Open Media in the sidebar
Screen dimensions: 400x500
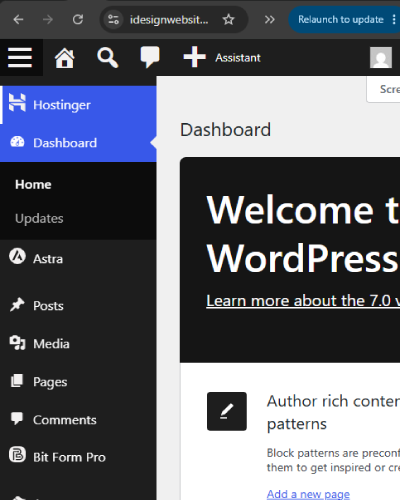click(78, 344)
